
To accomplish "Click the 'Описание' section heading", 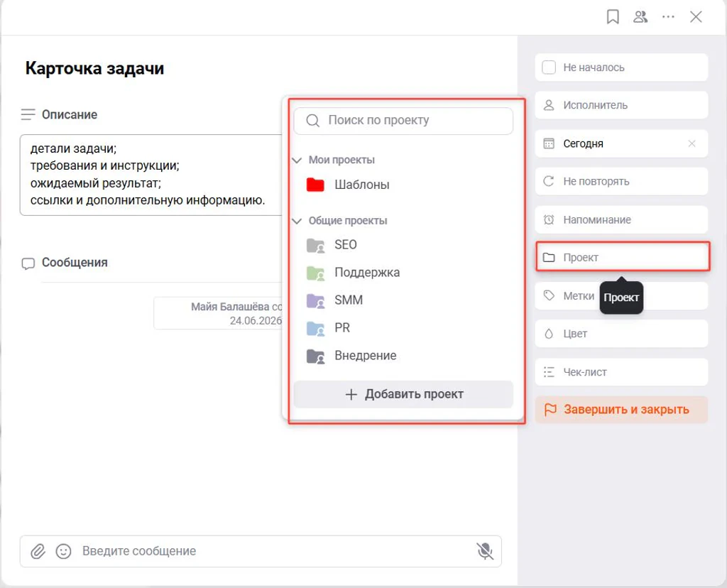I will [70, 114].
